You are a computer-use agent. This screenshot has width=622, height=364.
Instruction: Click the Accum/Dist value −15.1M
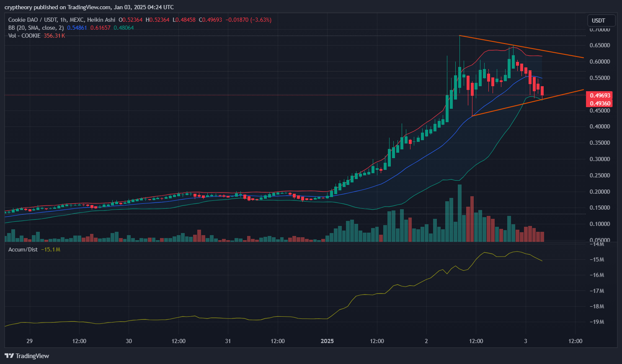tap(51, 249)
